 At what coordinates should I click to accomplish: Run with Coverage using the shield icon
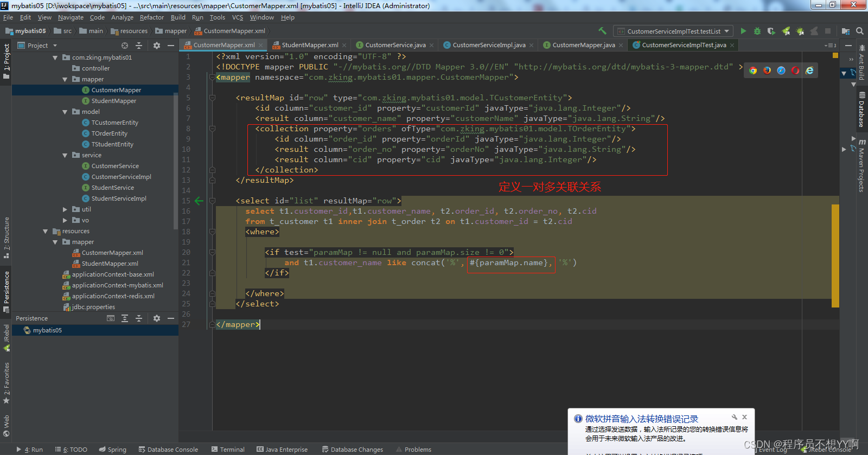click(x=771, y=31)
